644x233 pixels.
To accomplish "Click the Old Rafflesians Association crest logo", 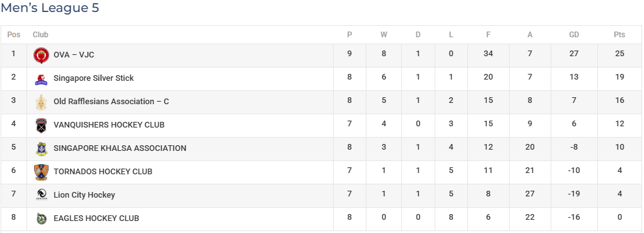I will (41, 102).
